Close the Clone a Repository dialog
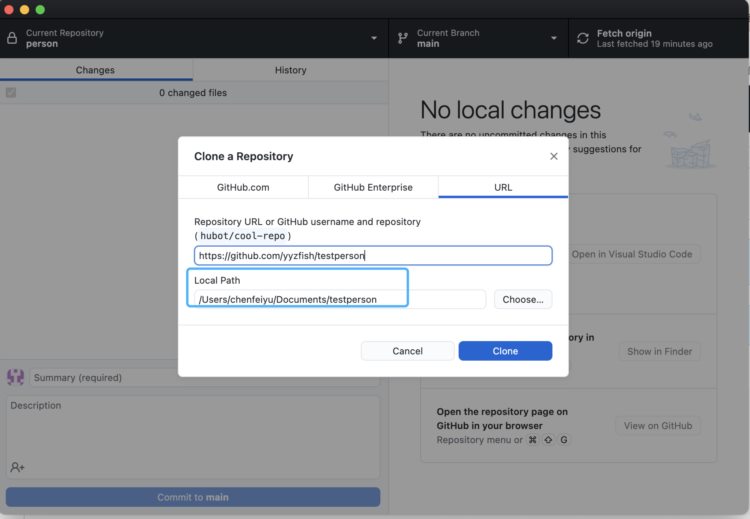 tap(554, 156)
